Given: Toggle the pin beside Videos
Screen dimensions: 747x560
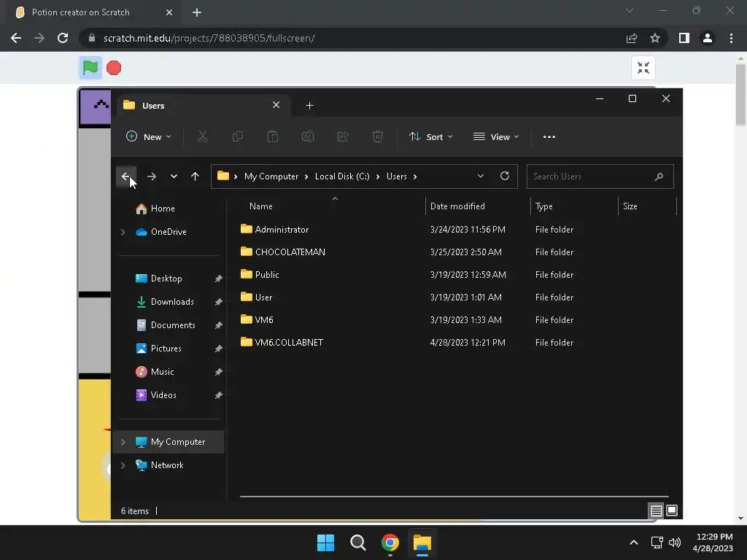Looking at the screenshot, I should 218,395.
